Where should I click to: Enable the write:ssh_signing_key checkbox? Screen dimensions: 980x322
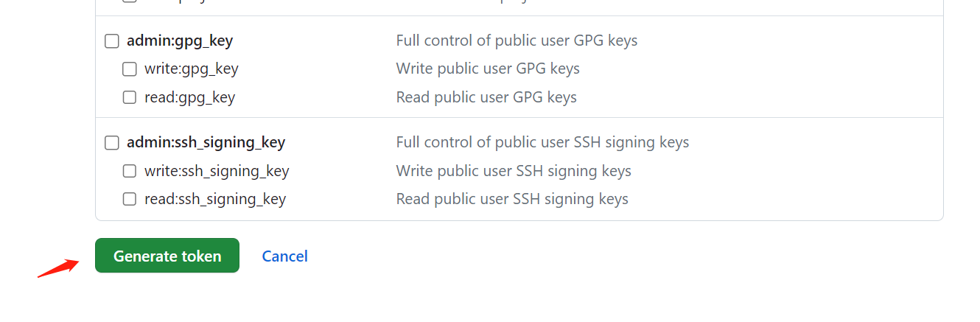pos(130,171)
